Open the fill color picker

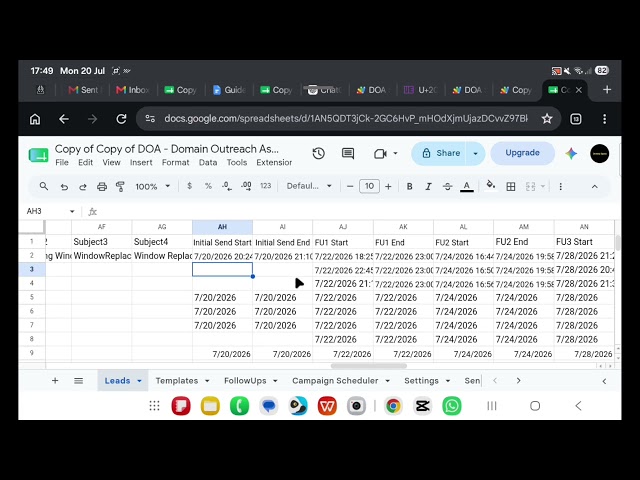[x=491, y=186]
